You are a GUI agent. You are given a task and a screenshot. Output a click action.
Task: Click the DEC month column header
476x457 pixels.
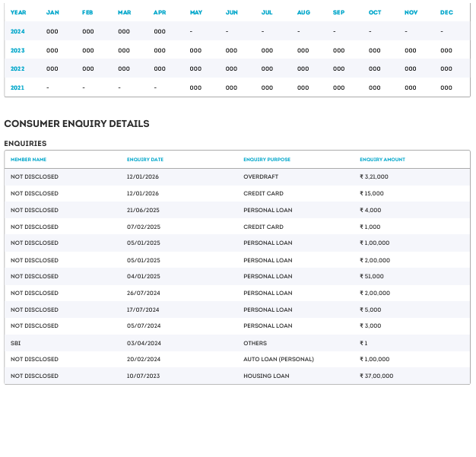pos(446,12)
